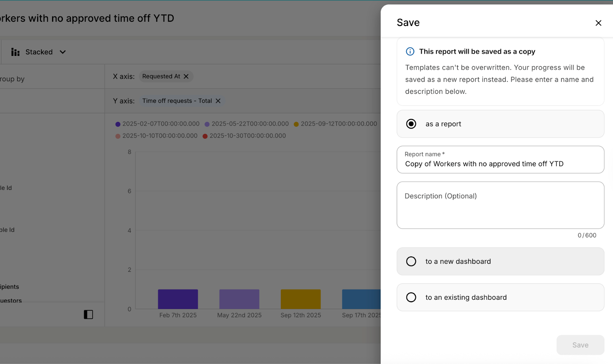Click the 2025-02-07 legend color dot
This screenshot has height=364, width=613.
point(118,124)
